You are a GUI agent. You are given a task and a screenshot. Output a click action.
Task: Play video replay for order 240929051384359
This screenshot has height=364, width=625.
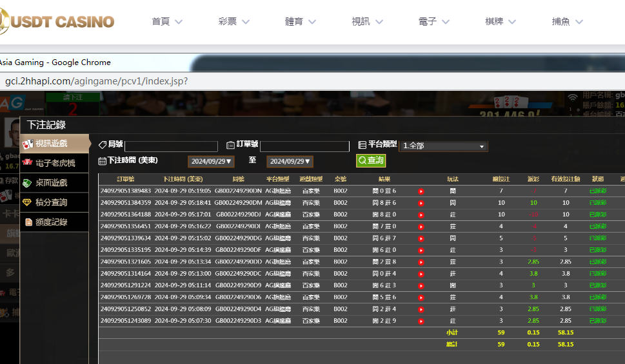point(421,203)
